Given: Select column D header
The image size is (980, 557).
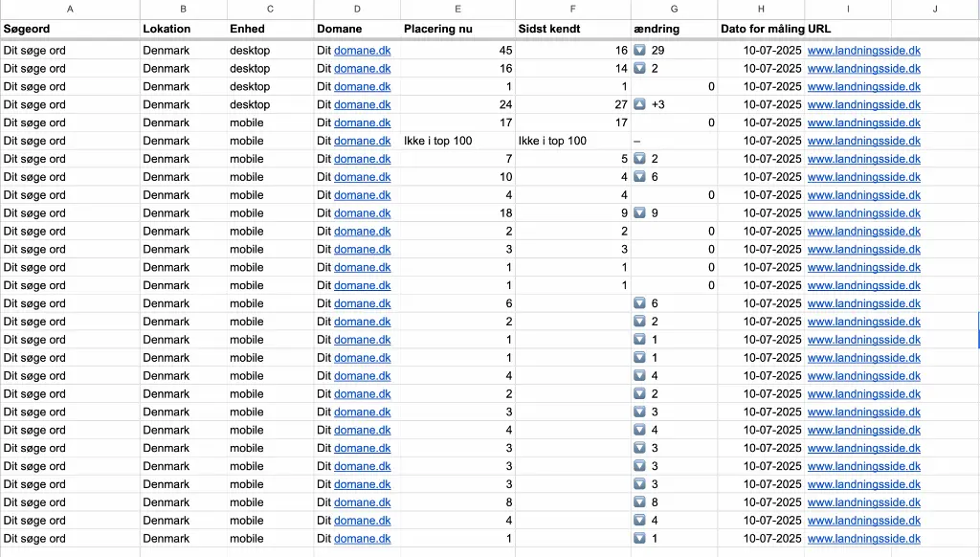Looking at the screenshot, I should click(357, 9).
